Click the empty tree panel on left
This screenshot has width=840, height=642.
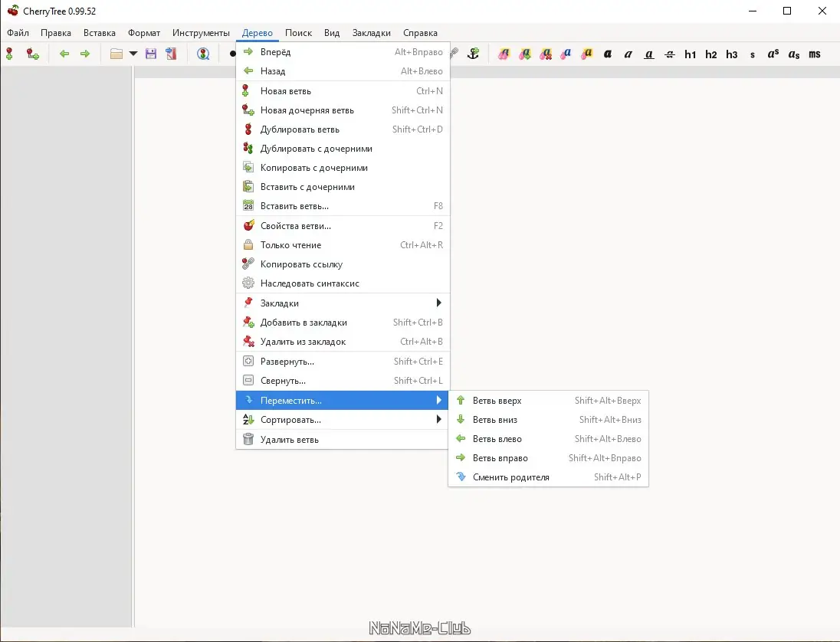67,347
